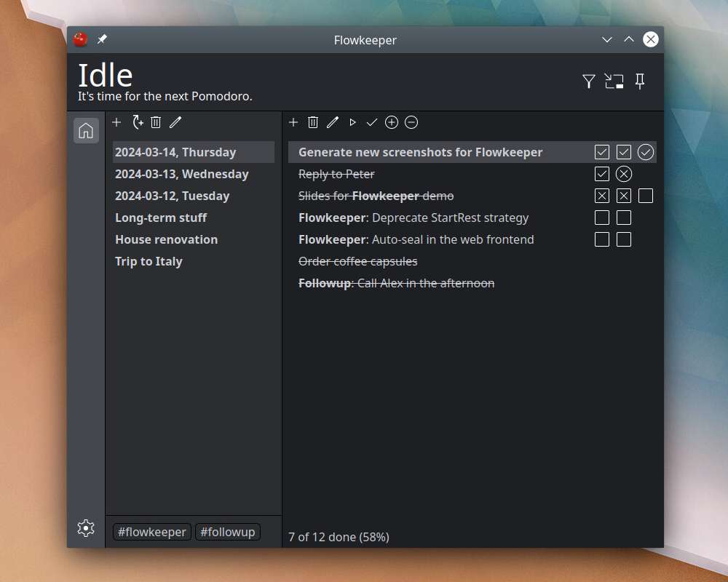Add a new backlog with plus icon
Image resolution: width=728 pixels, height=582 pixels.
click(x=116, y=122)
